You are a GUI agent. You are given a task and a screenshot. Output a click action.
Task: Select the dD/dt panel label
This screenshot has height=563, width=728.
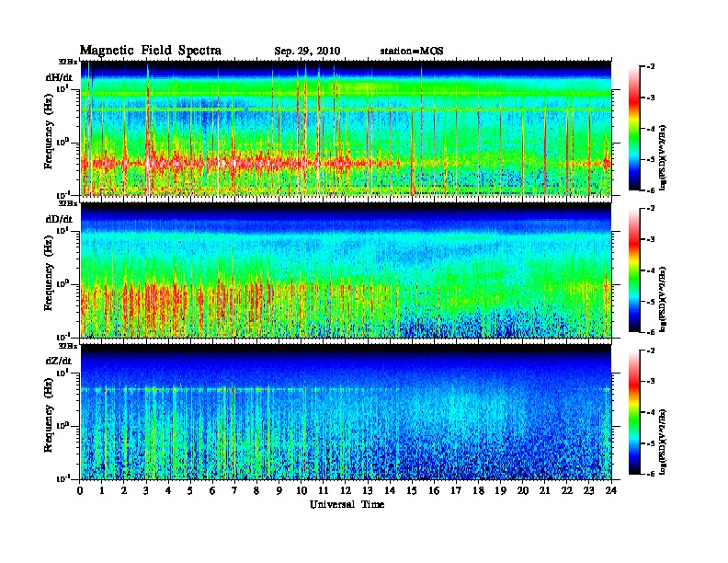[59, 219]
